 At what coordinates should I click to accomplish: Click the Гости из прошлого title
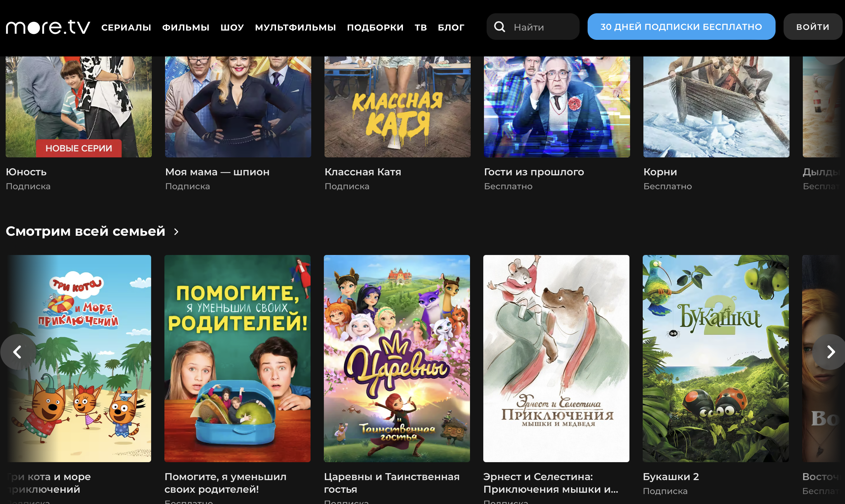[x=534, y=172]
